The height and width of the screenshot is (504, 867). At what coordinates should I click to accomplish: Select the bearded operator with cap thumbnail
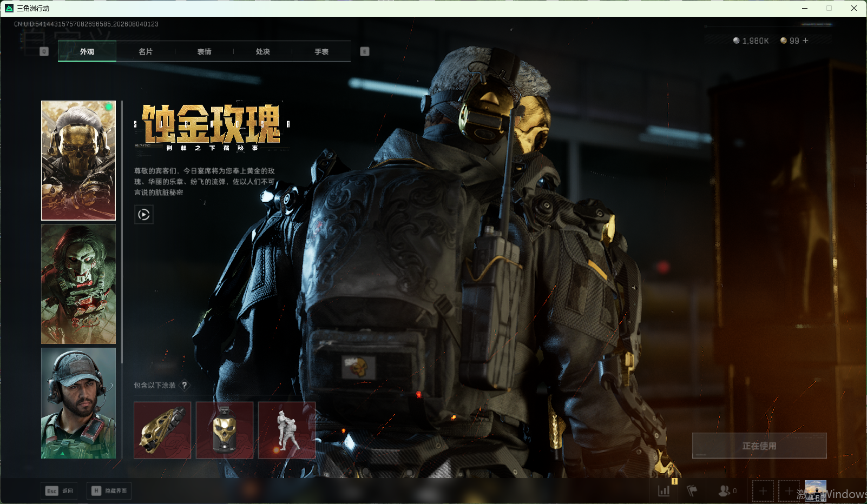point(78,403)
